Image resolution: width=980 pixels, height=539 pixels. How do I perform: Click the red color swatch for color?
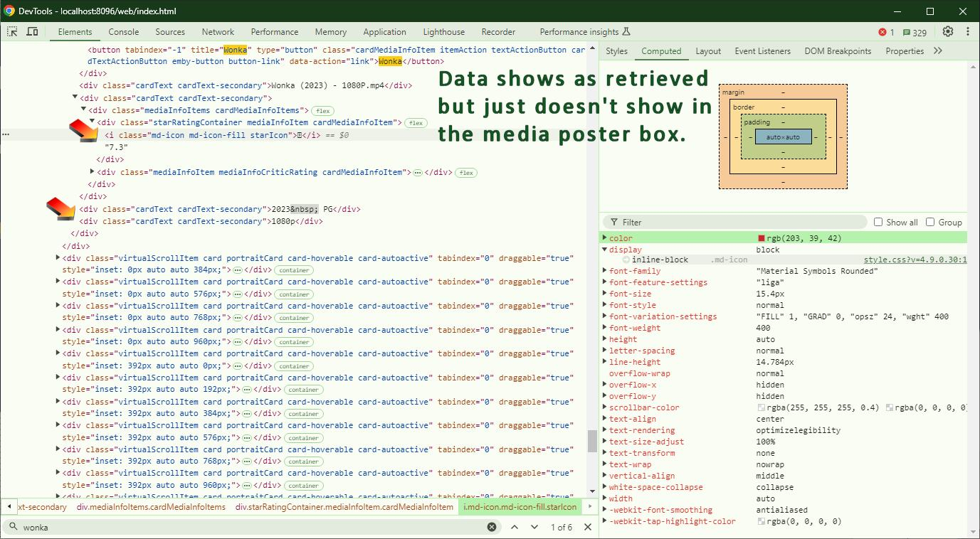(x=762, y=238)
